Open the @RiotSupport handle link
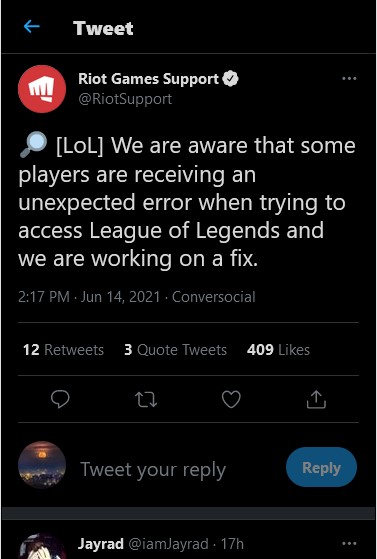The image size is (377, 559). point(125,99)
